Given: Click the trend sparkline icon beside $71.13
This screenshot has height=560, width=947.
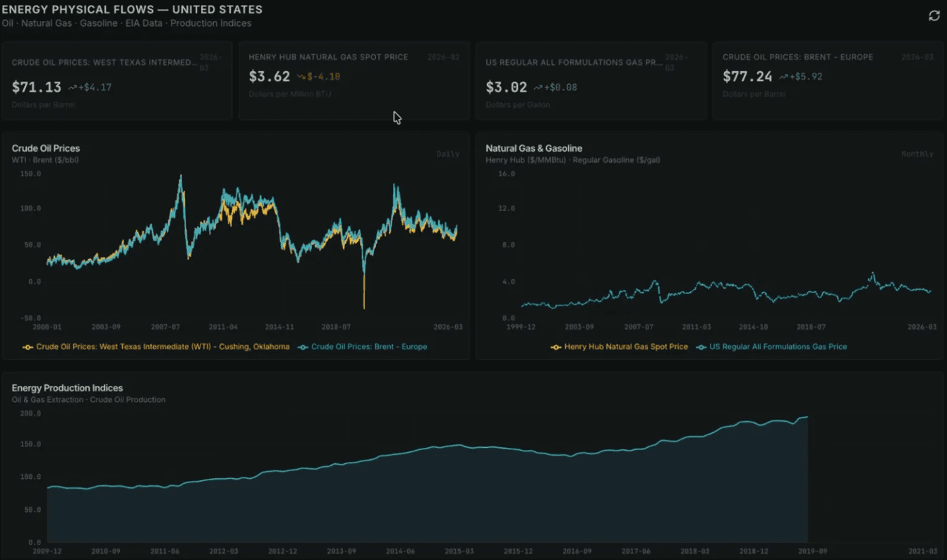Looking at the screenshot, I should [71, 87].
